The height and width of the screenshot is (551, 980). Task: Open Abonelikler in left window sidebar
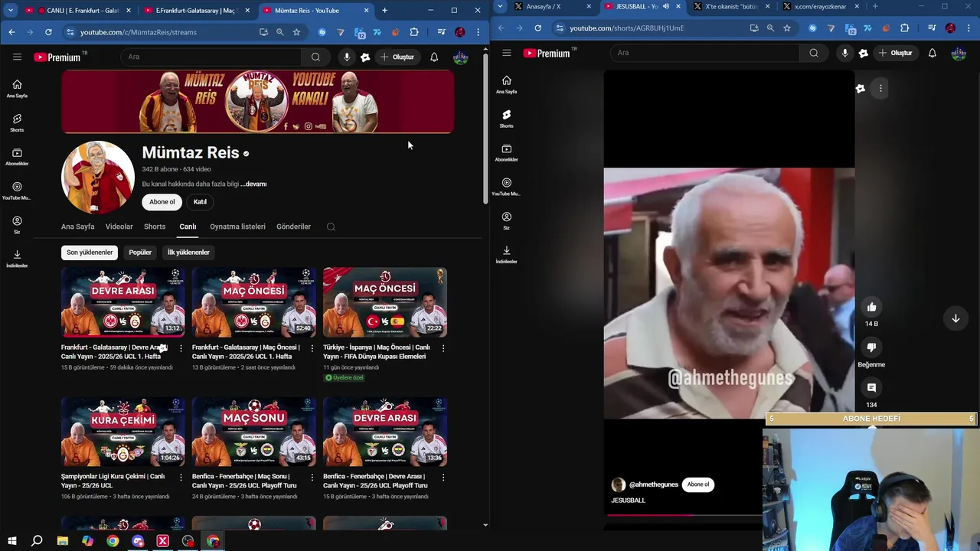(x=17, y=157)
